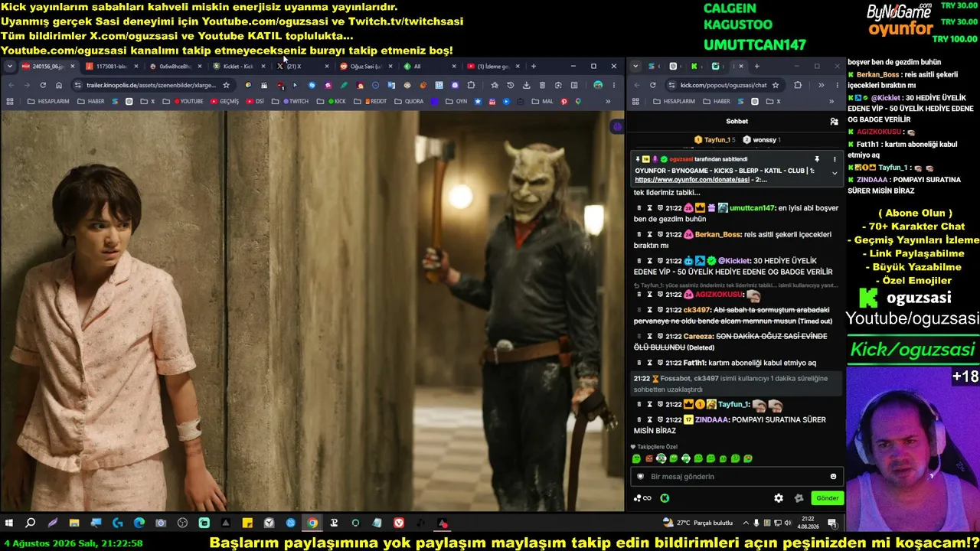Screen dimensions: 980x551
Task: Expand the tab search dropdown in the chat browser
Action: [635, 67]
